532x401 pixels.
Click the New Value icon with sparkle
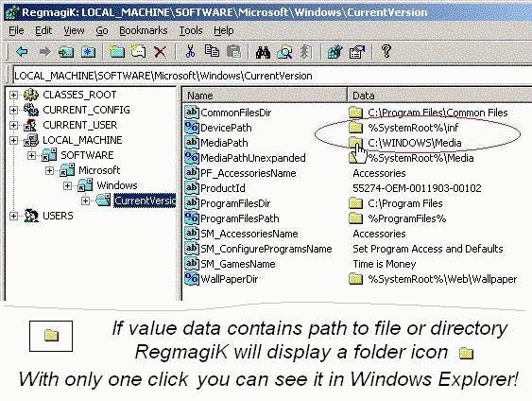click(138, 52)
